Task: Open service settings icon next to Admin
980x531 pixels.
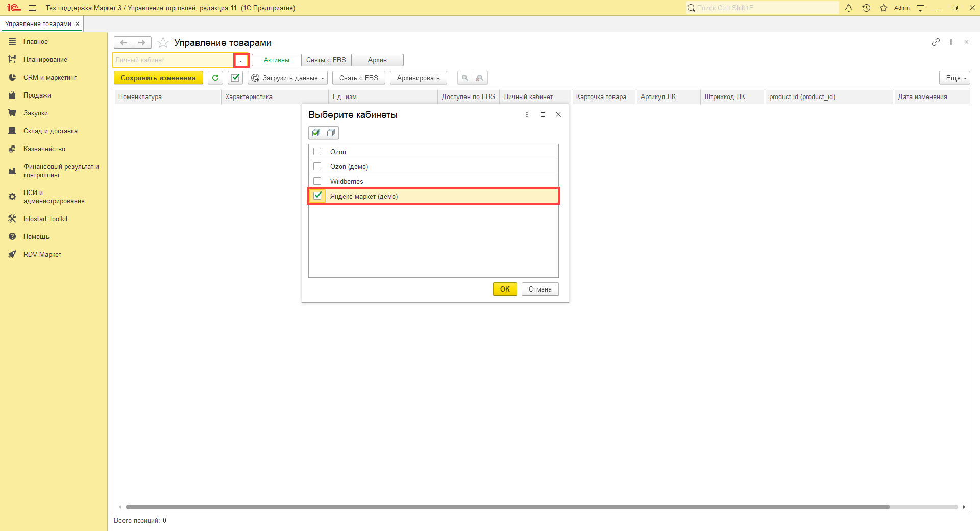Action: [920, 8]
